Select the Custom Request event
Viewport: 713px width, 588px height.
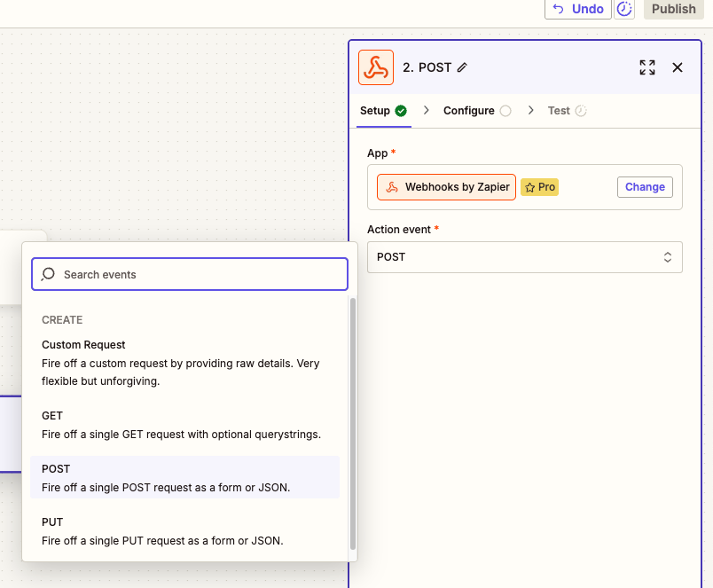tap(184, 363)
